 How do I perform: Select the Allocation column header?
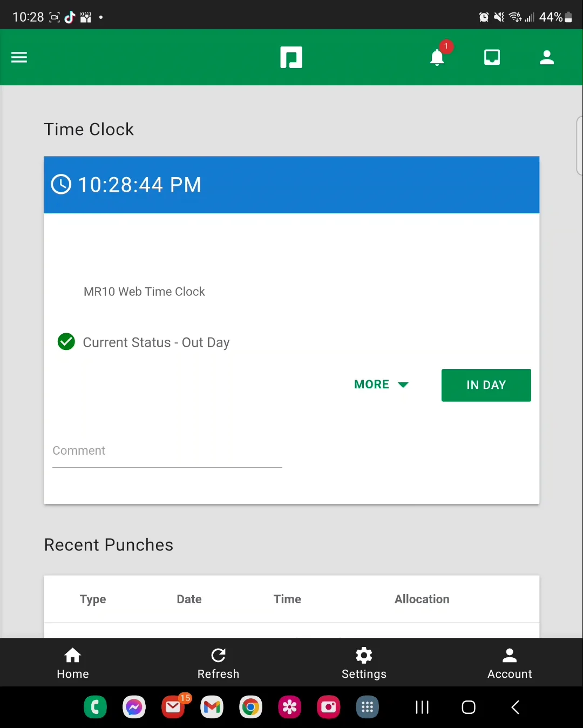[x=422, y=599]
